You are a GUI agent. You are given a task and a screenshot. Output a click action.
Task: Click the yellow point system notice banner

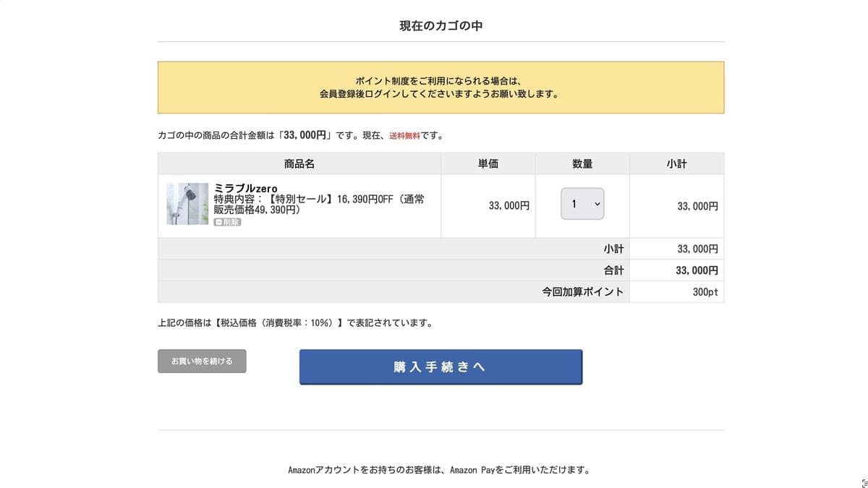(441, 87)
